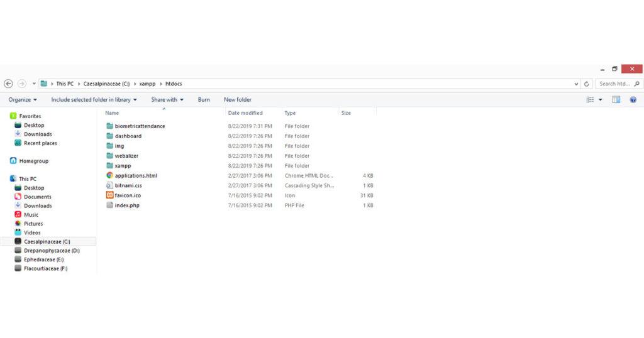
Task: Click the Burn toolbar button
Action: pyautogui.click(x=204, y=100)
